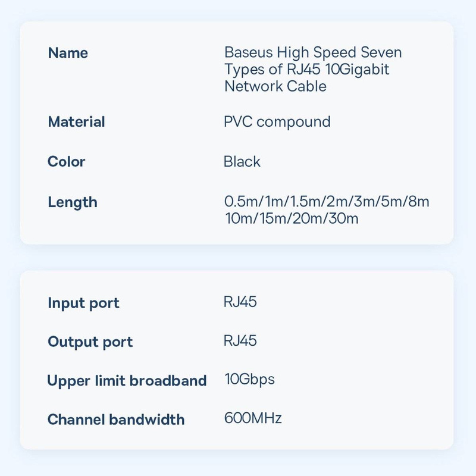
Task: Select the "10Gbps" value
Action: click(250, 379)
